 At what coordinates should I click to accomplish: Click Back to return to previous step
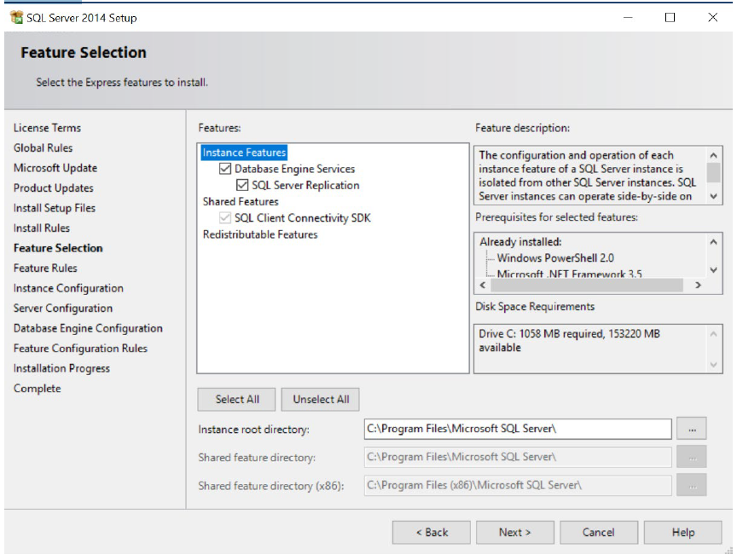click(431, 531)
